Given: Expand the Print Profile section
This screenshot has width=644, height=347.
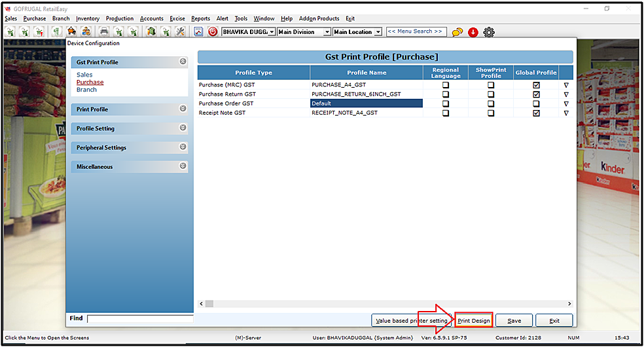Looking at the screenshot, I should 183,109.
